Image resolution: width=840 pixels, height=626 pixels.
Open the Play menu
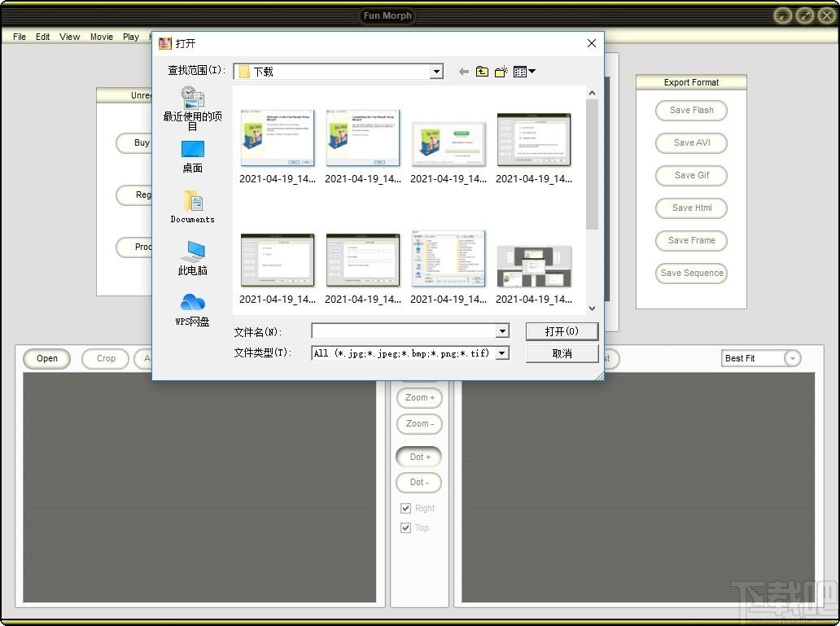tap(131, 37)
